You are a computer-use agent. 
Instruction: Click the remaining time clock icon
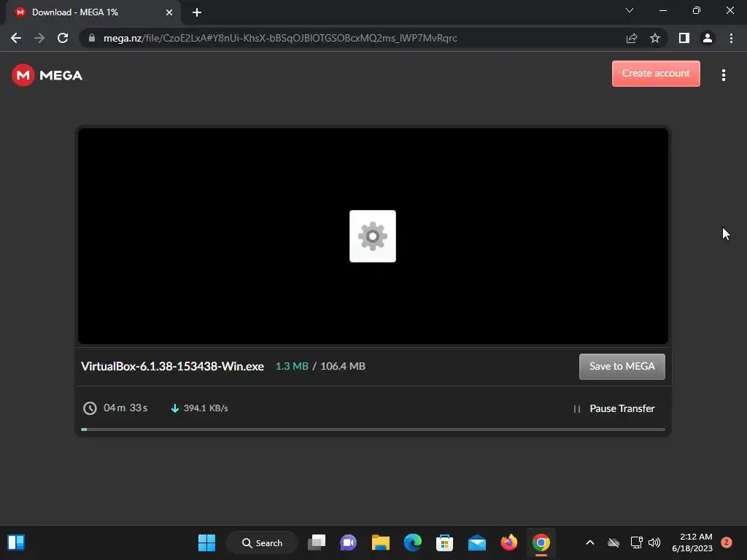point(90,408)
